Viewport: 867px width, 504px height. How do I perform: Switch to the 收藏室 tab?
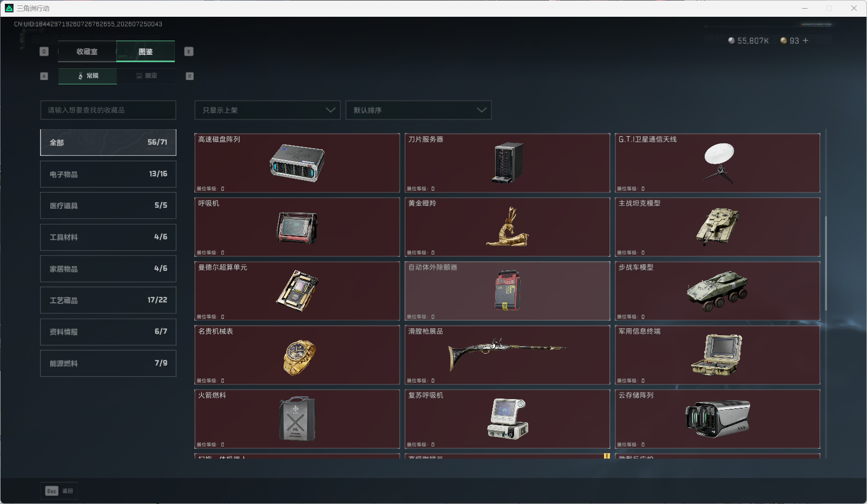tap(87, 51)
